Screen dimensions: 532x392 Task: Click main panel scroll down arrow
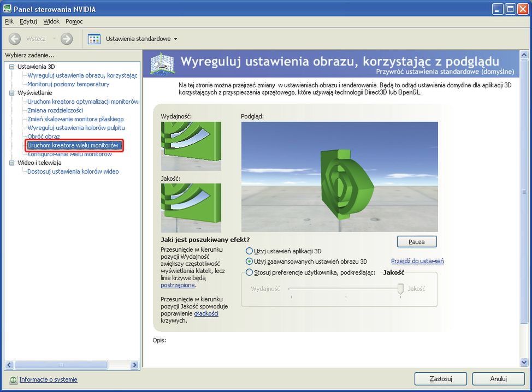(x=524, y=363)
